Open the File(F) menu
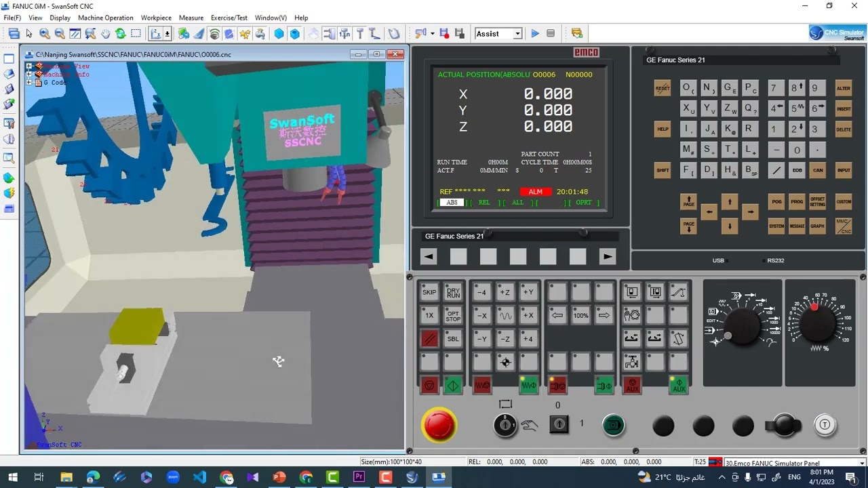Viewport: 868px width, 488px height. [x=12, y=18]
